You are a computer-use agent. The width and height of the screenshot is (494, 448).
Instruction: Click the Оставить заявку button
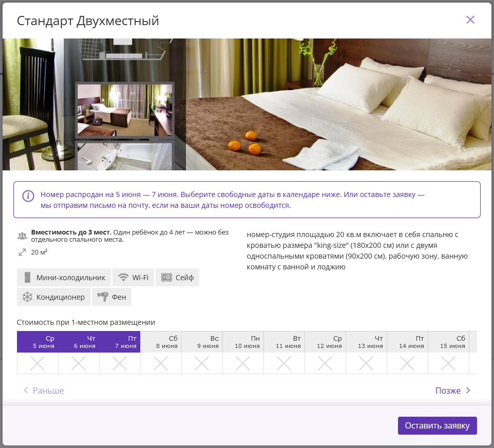pos(438,425)
